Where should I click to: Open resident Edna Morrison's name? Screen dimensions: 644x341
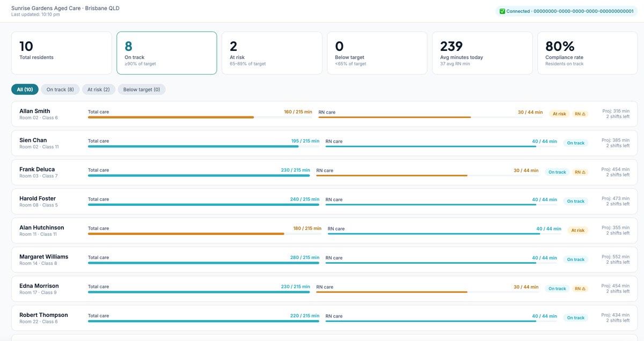pyautogui.click(x=39, y=286)
